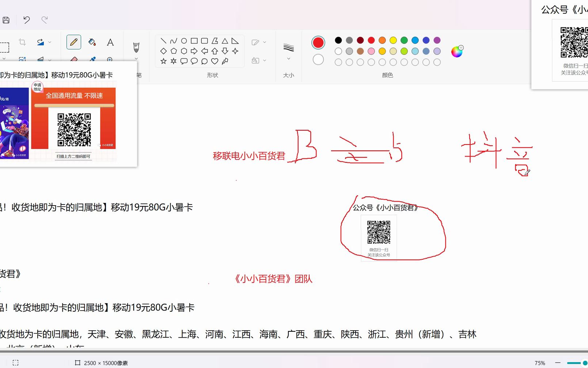Open the Crop tool
The width and height of the screenshot is (588, 368).
(x=22, y=42)
